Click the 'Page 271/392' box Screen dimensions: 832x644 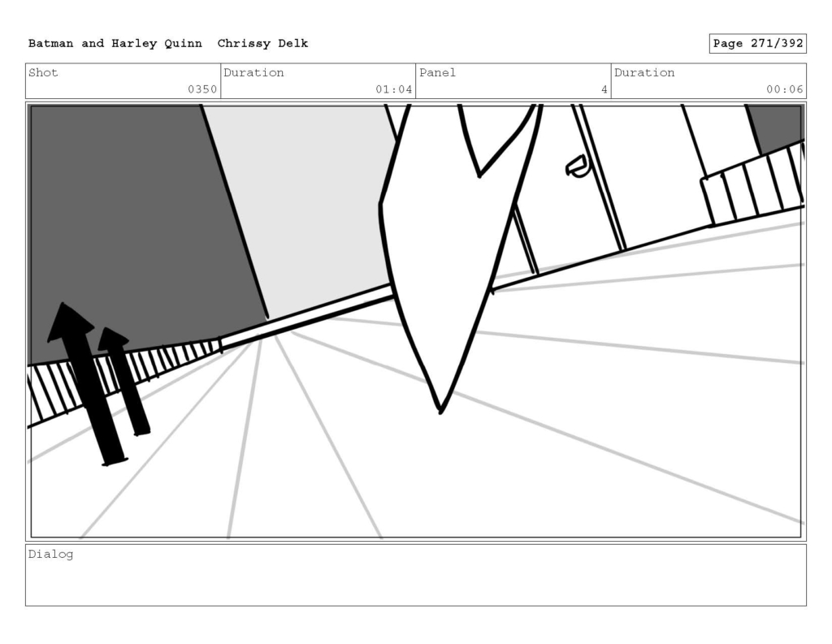point(758,44)
